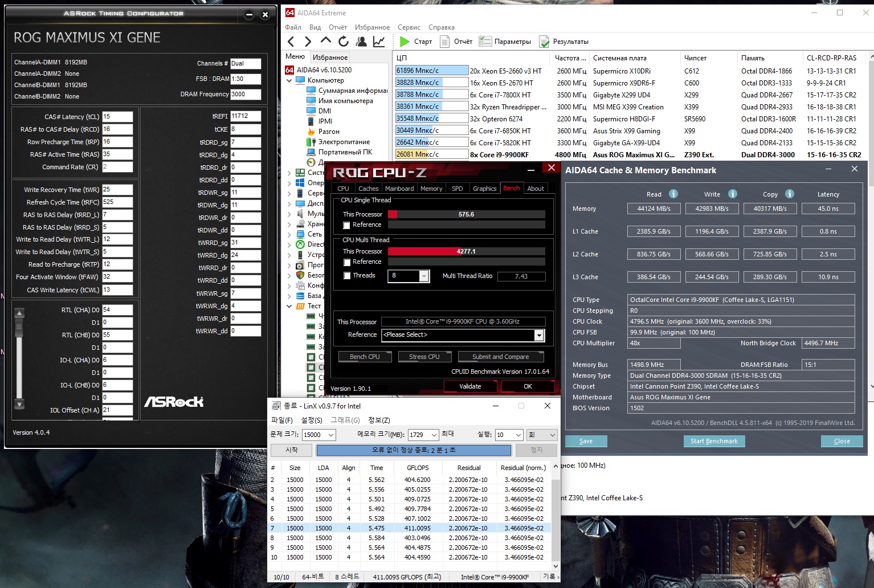Click the Start Benchmark button

click(713, 441)
